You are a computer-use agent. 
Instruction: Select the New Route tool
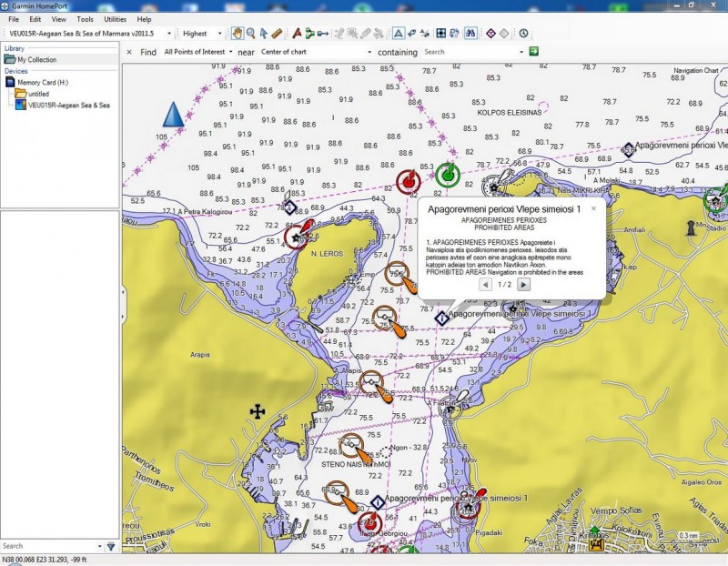click(x=309, y=34)
